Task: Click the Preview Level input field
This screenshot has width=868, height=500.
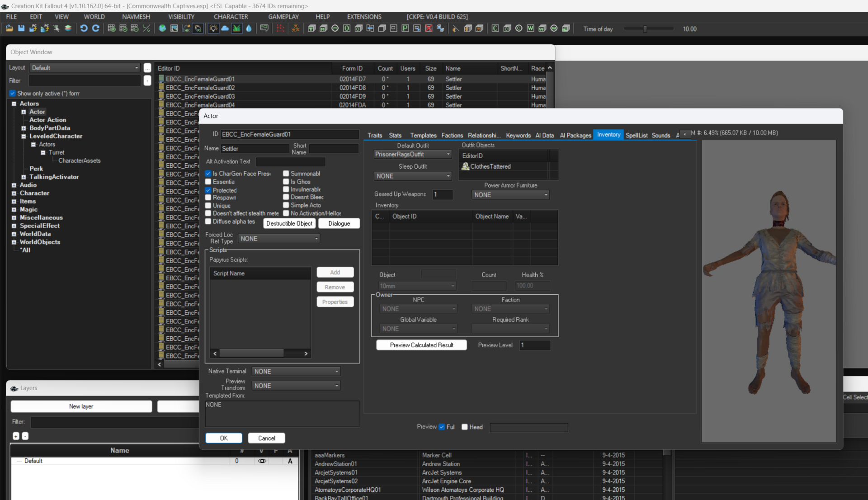Action: [x=535, y=345]
